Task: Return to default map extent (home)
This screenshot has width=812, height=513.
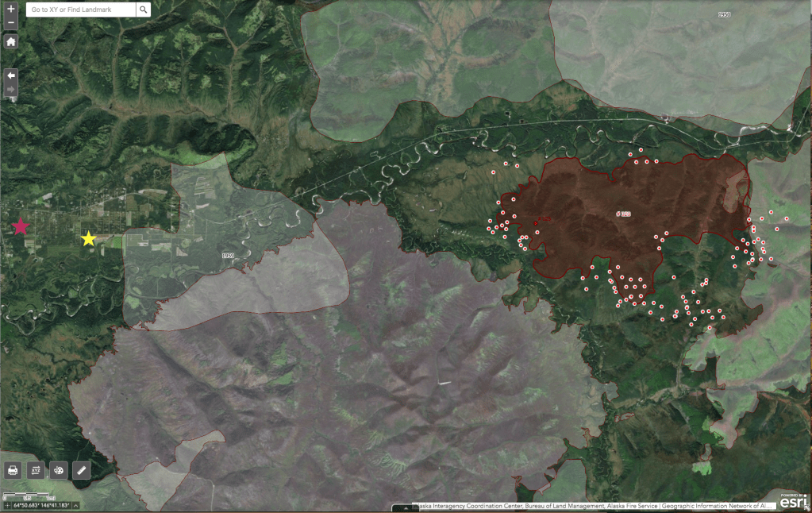Action: [x=11, y=41]
